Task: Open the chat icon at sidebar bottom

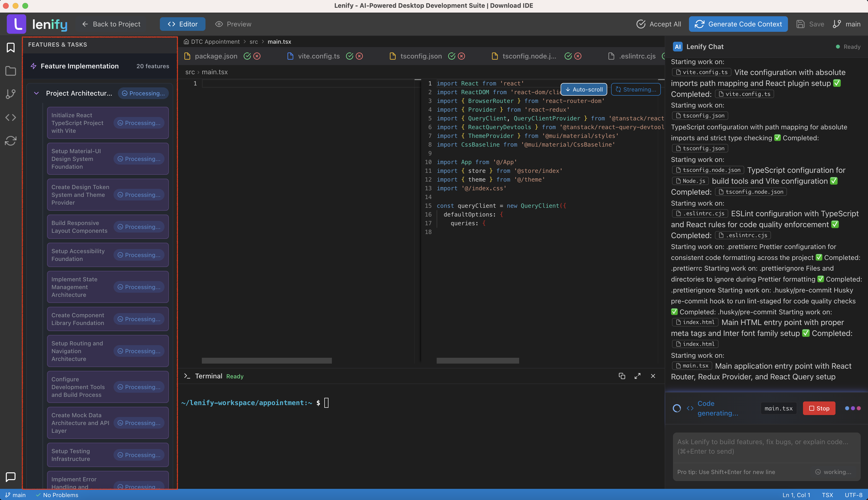Action: pos(11,477)
